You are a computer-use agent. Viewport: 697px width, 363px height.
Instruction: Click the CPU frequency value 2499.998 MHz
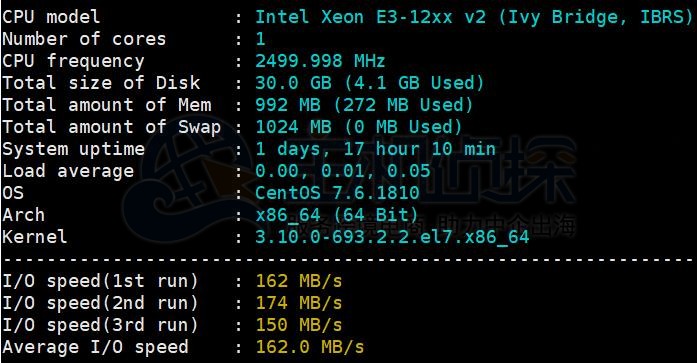tap(320, 61)
